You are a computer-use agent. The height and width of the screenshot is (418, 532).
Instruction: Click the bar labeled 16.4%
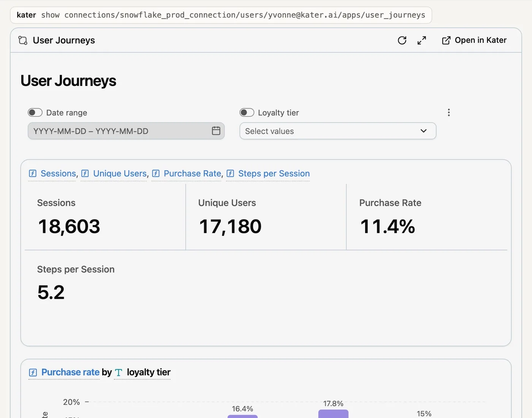coord(242,416)
